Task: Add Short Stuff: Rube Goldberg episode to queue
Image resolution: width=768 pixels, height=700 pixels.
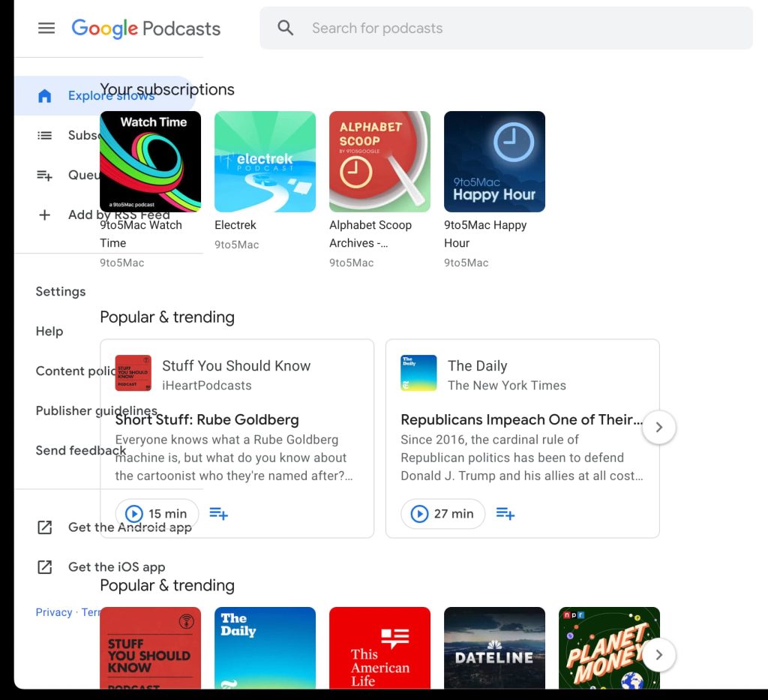Action: coord(218,514)
